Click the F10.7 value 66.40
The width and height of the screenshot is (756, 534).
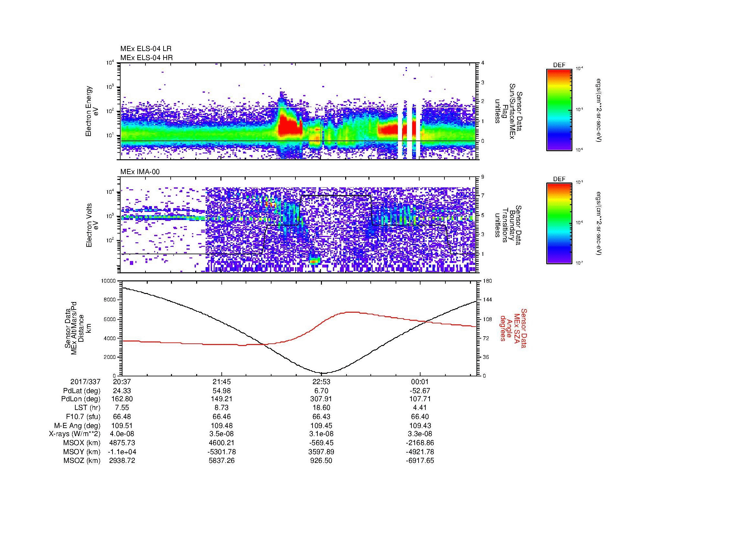(x=420, y=416)
